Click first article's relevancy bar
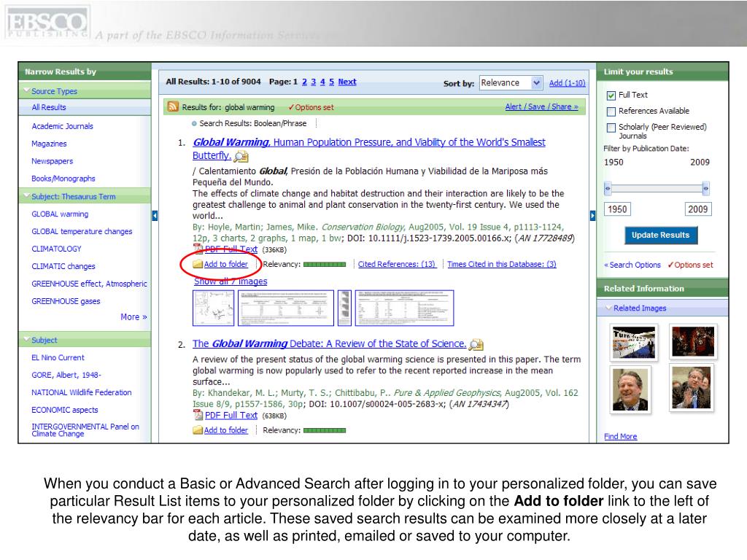This screenshot has width=747, height=560. tap(325, 264)
